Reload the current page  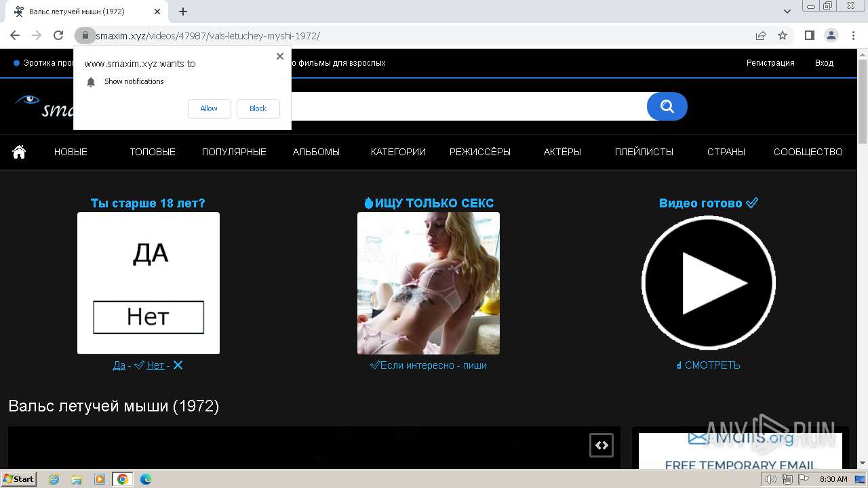pos(58,36)
